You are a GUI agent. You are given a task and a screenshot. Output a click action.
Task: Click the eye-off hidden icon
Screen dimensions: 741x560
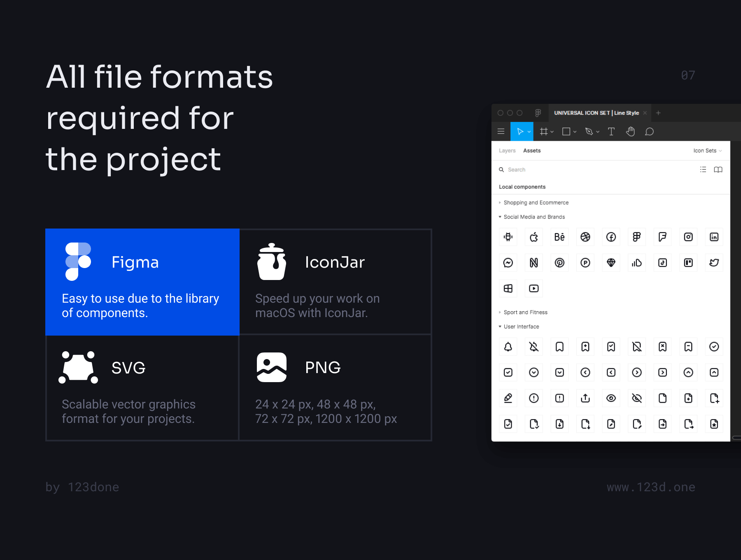point(637,398)
